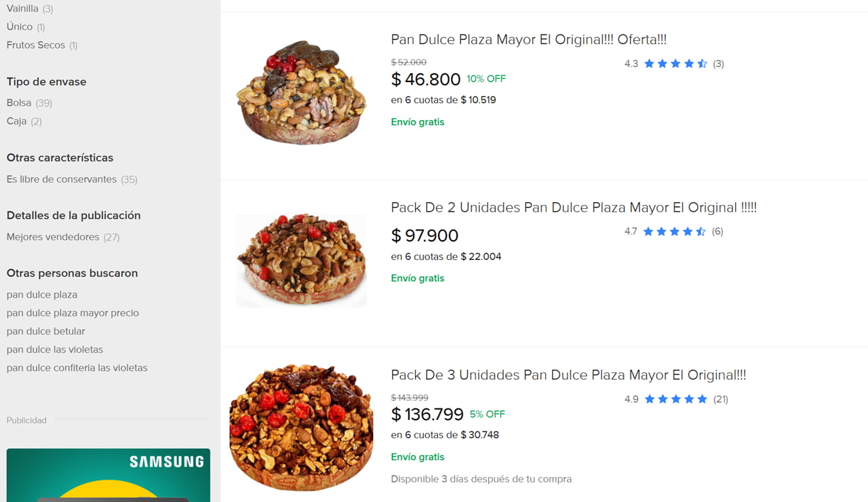
Task: Click the 4.7 star rating icons
Action: [x=674, y=231]
